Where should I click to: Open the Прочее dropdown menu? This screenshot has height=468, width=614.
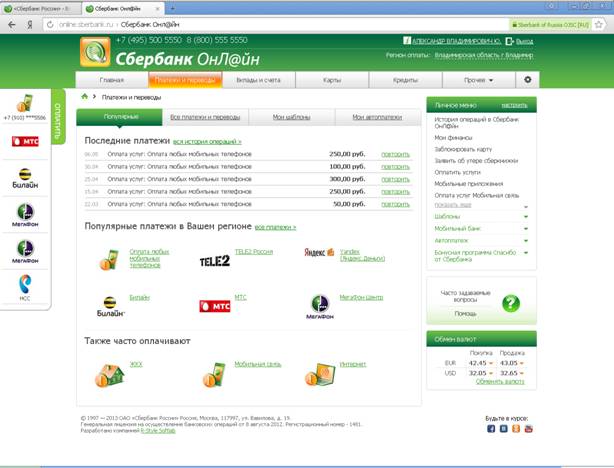(478, 79)
